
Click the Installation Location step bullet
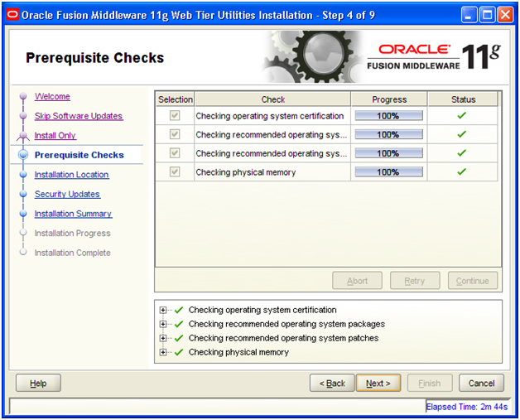23,175
